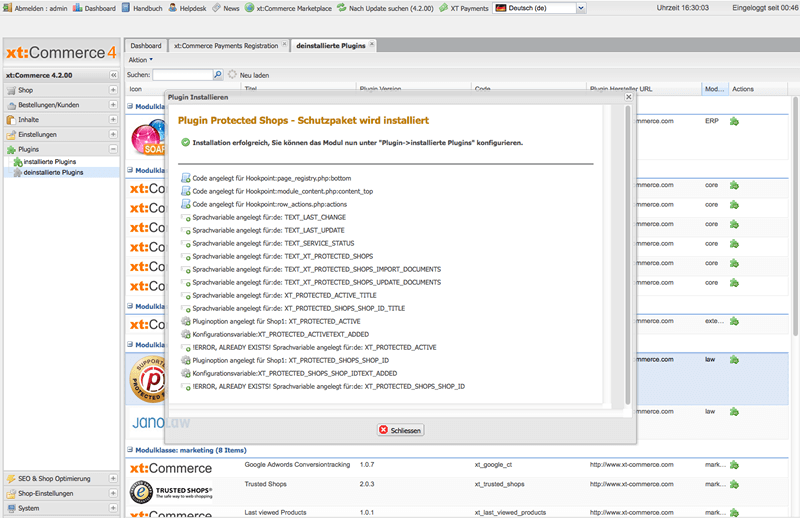This screenshot has width=800, height=518.
Task: Check for updates via Nach Update suchen
Action: (385, 8)
